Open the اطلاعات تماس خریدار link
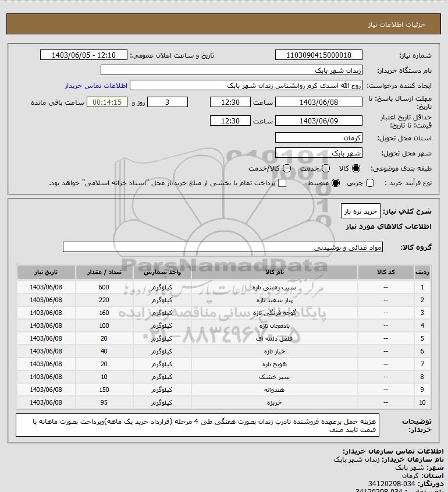Viewport: 448px width, 492px height. point(96,86)
